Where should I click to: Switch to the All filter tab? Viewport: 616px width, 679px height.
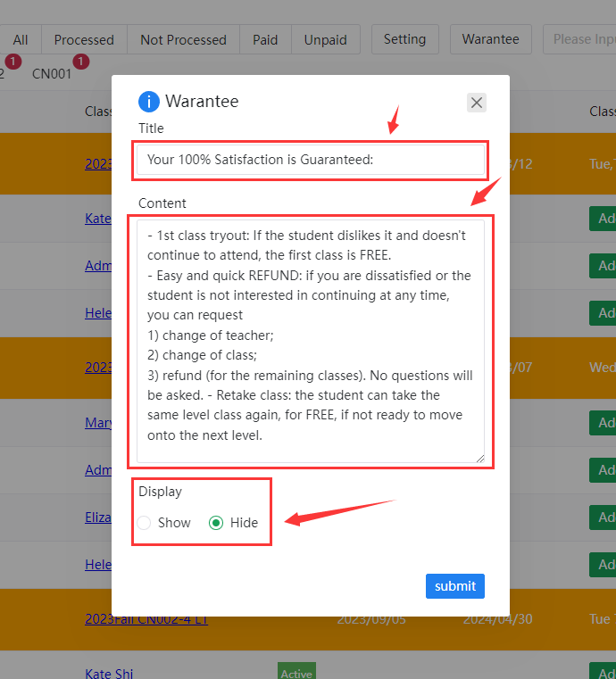[x=21, y=39]
